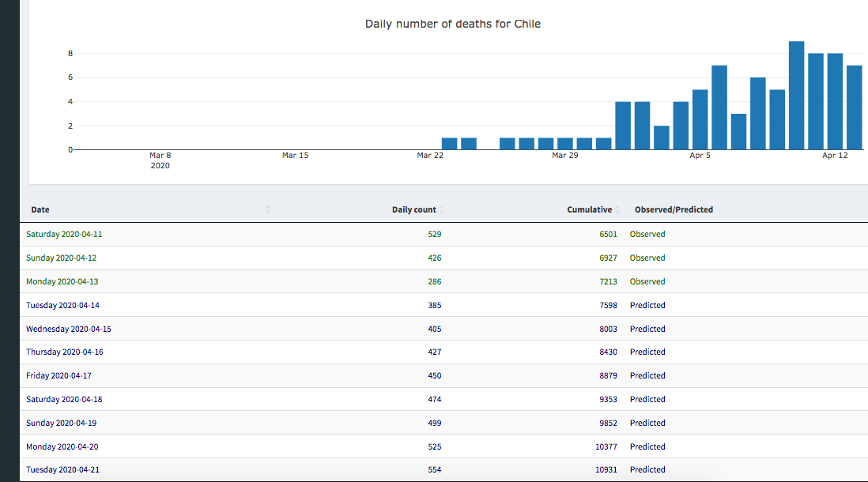Sort table by Observed/Predicted header
The width and height of the screenshot is (868, 482).
pyautogui.click(x=674, y=209)
